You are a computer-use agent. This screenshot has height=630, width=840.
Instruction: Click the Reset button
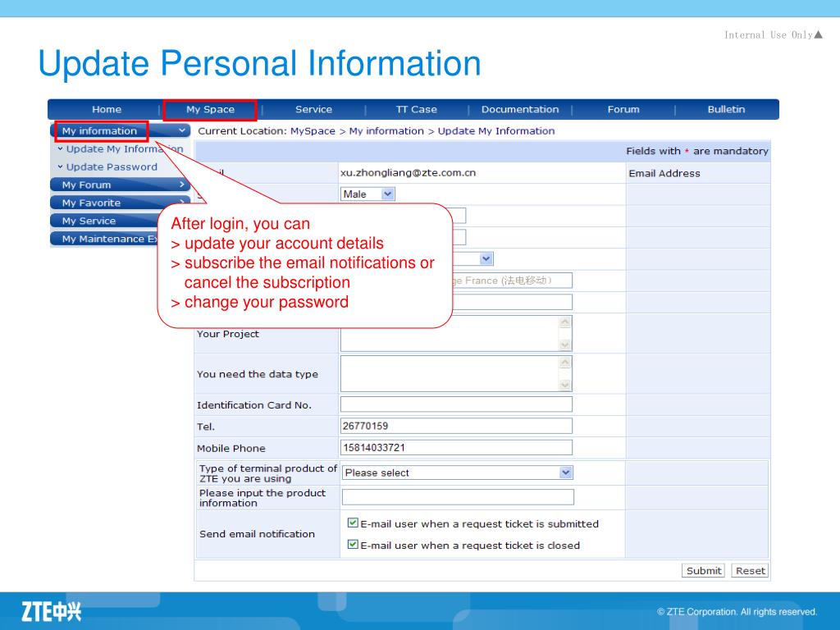[750, 571]
